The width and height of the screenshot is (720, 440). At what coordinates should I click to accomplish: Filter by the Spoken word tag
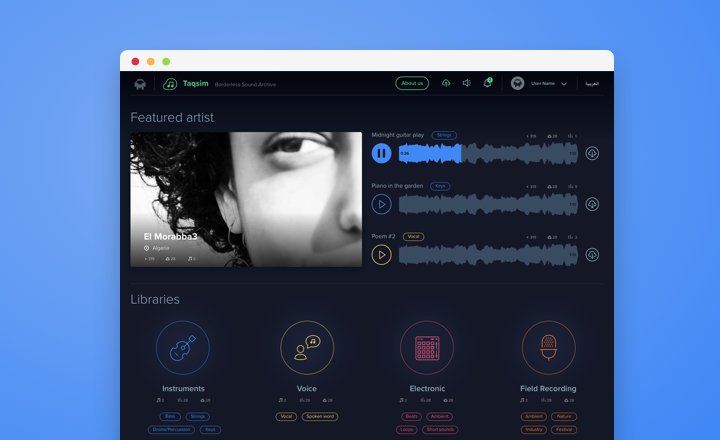(x=320, y=416)
